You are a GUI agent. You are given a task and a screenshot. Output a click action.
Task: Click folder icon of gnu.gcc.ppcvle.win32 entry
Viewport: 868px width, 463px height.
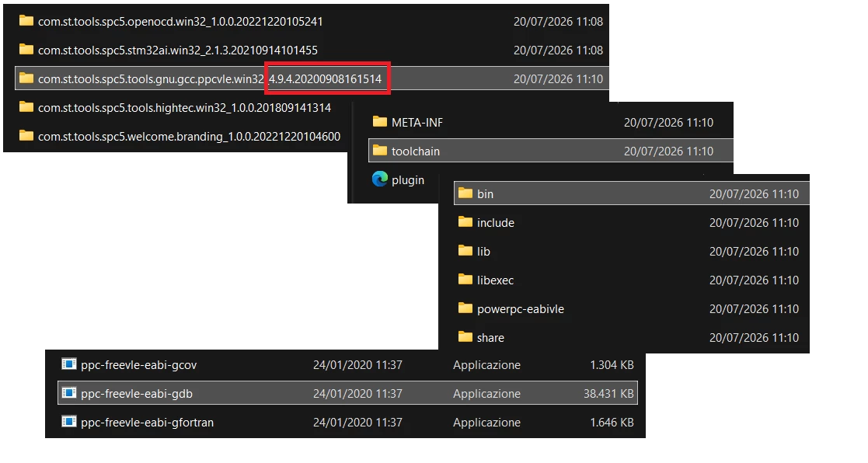(26, 78)
